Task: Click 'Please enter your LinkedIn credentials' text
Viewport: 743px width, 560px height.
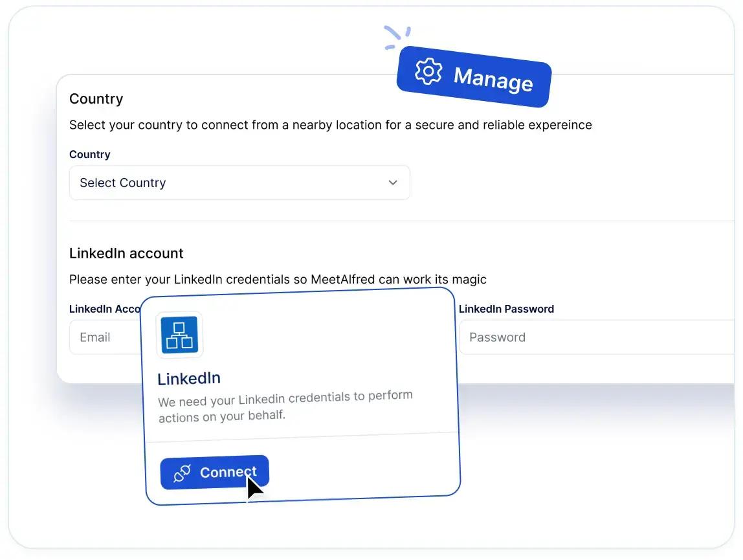Action: click(x=278, y=279)
